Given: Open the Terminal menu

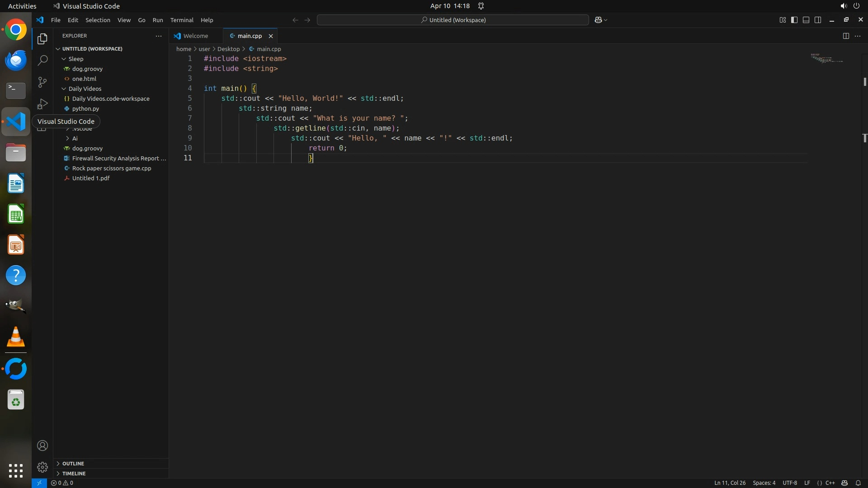Looking at the screenshot, I should 182,20.
